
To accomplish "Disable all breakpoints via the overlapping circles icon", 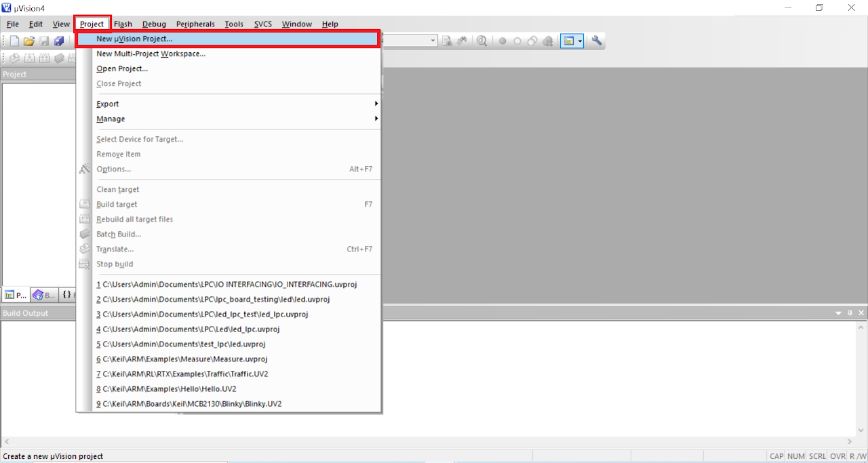I will (x=532, y=41).
